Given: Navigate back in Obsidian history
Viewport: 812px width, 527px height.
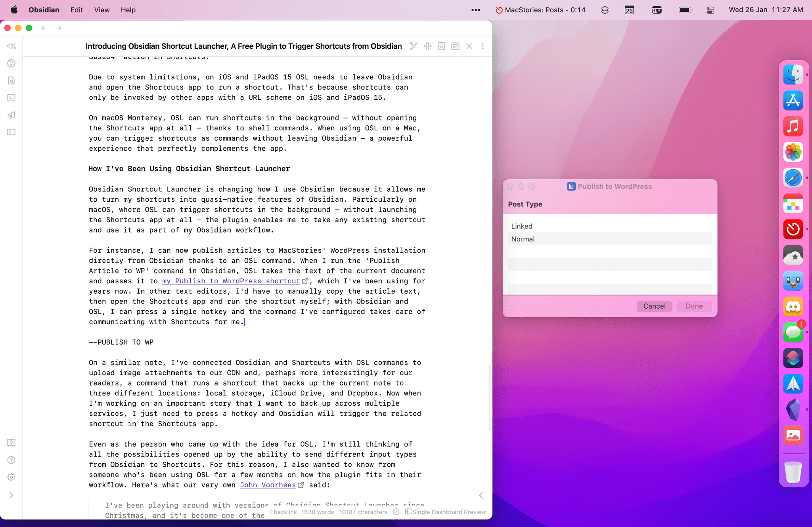Looking at the screenshot, I should pos(44,28).
